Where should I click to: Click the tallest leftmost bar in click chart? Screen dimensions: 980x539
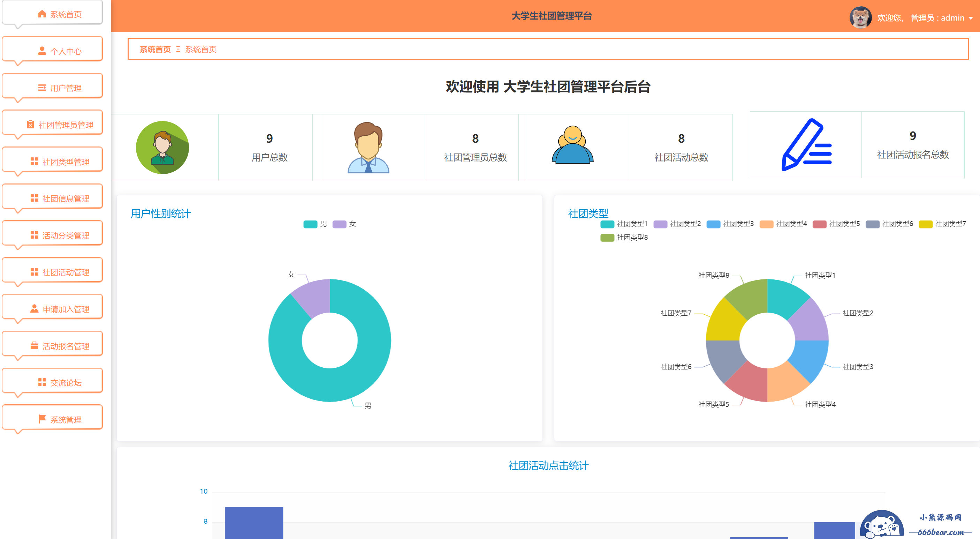click(254, 523)
